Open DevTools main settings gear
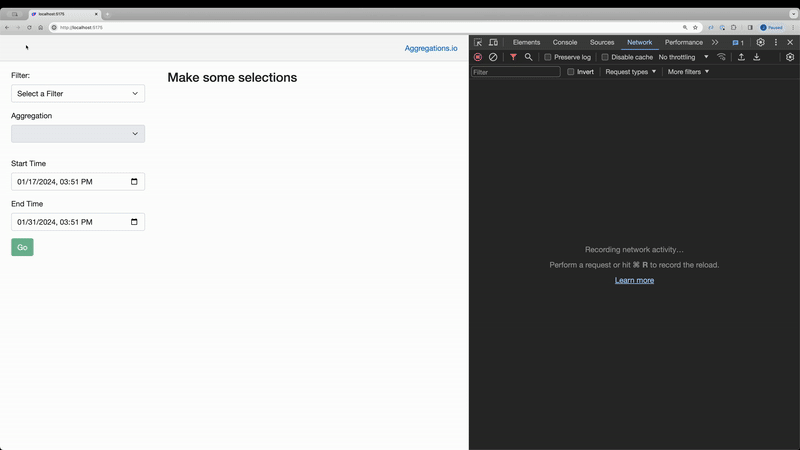800x450 pixels. 760,42
